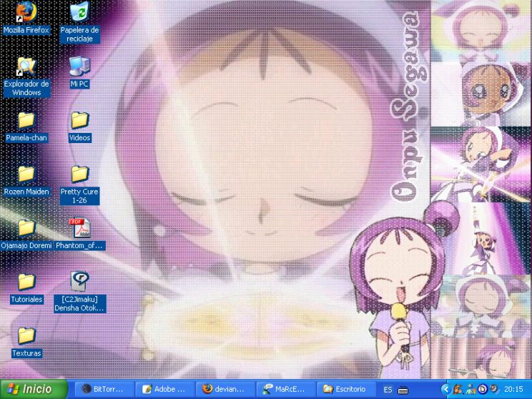The height and width of the screenshot is (399, 532).
Task: Click the 'Pamela-chan' folder label
Action: tap(26, 138)
